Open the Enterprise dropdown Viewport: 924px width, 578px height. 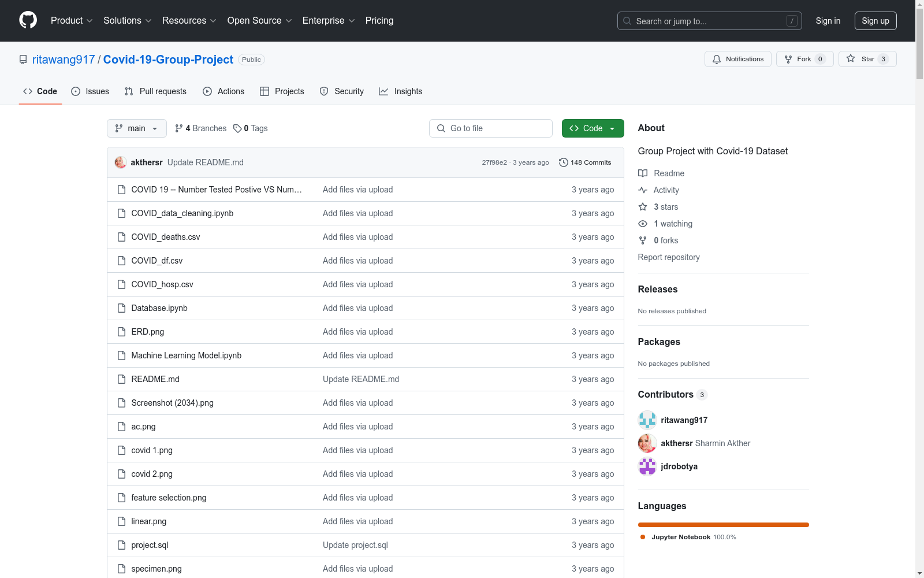pos(329,21)
